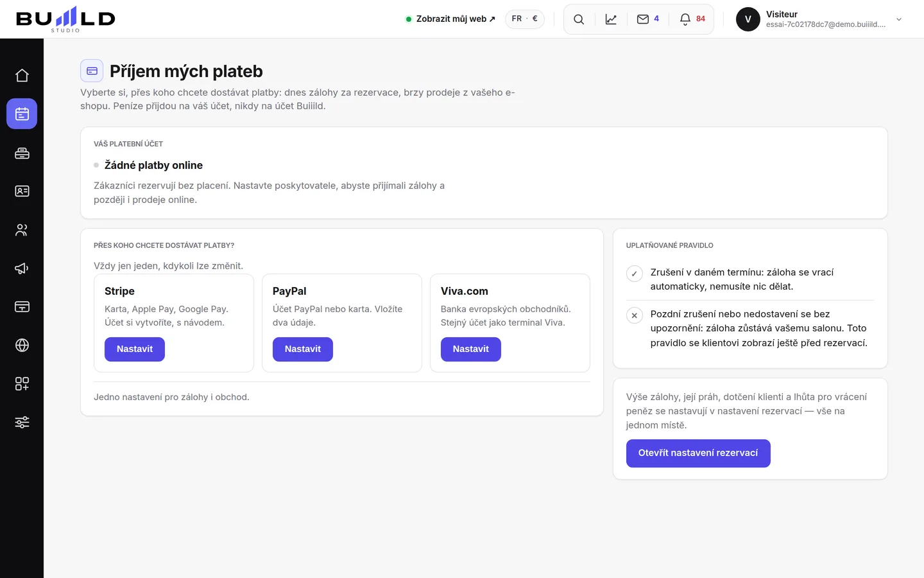This screenshot has height=578, width=924.
Task: Click Nastavit in the Viva.com card
Action: pyautogui.click(x=471, y=349)
